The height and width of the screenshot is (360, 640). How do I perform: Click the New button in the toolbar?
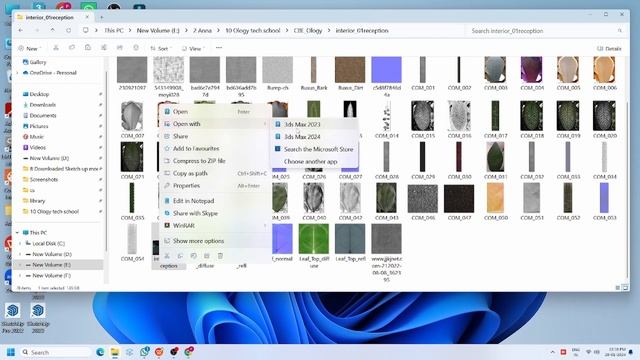[x=29, y=48]
